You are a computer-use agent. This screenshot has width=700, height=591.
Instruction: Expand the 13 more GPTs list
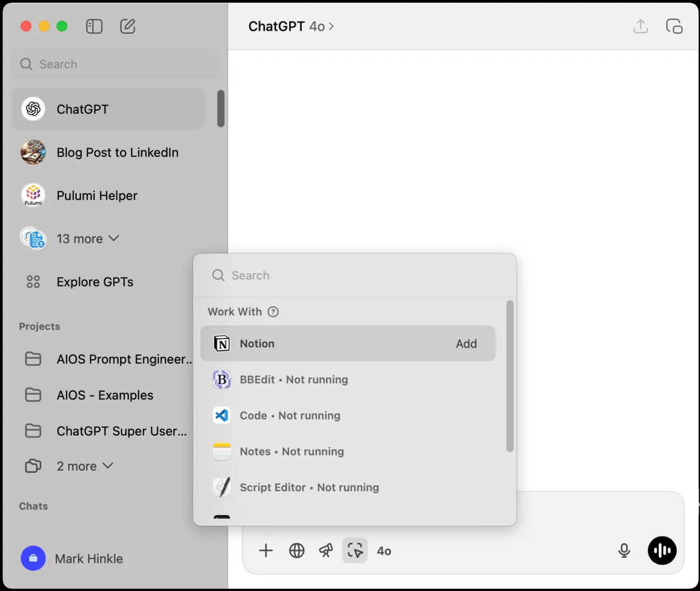tap(87, 239)
